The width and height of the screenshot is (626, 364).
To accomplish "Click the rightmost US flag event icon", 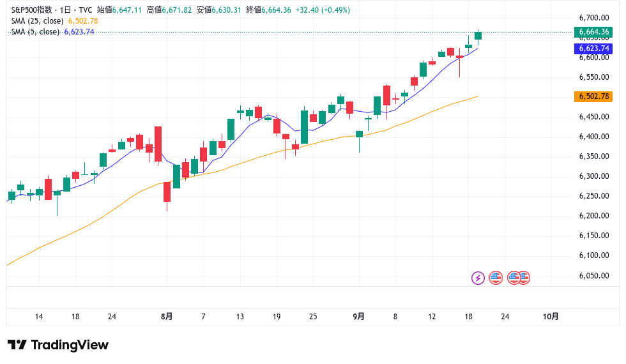I will pos(524,278).
